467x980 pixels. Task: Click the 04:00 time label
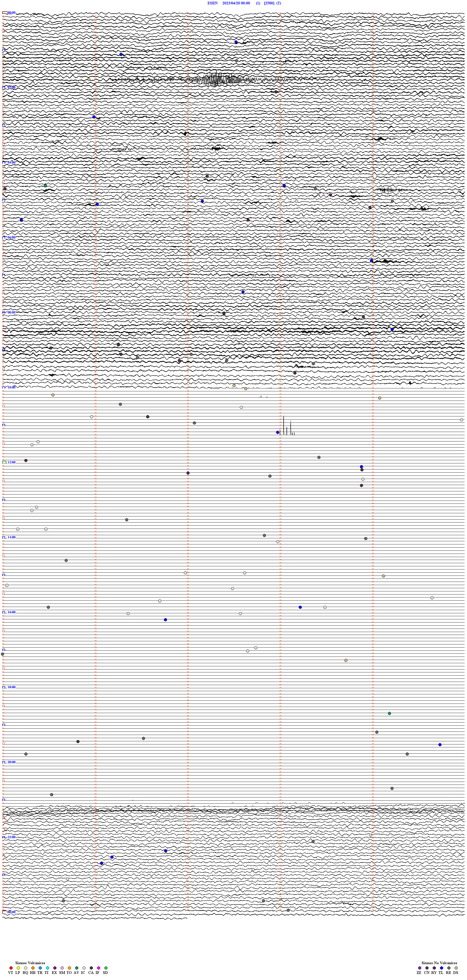coord(11,163)
